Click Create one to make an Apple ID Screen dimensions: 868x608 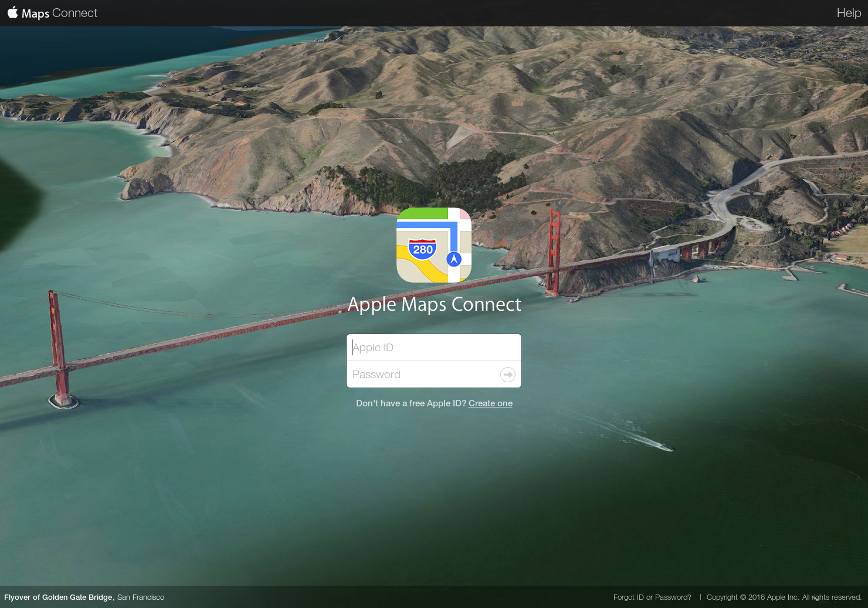(490, 403)
